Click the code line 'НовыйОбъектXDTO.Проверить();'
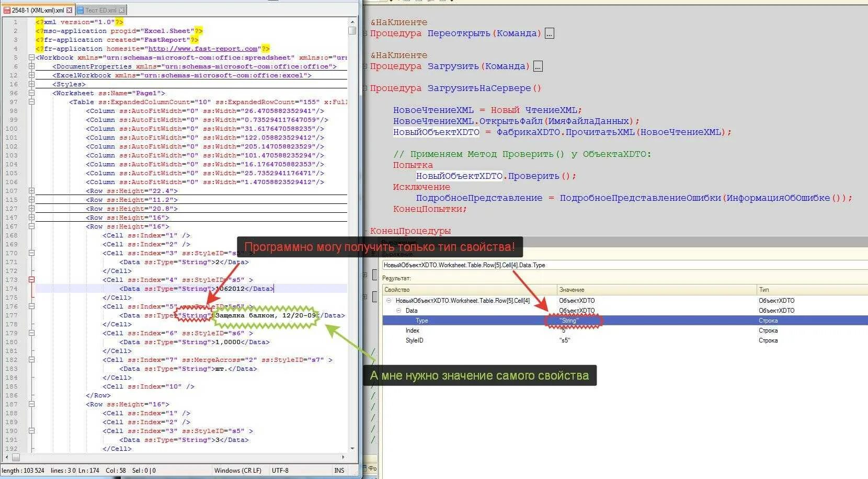This screenshot has width=868, height=479. [496, 176]
